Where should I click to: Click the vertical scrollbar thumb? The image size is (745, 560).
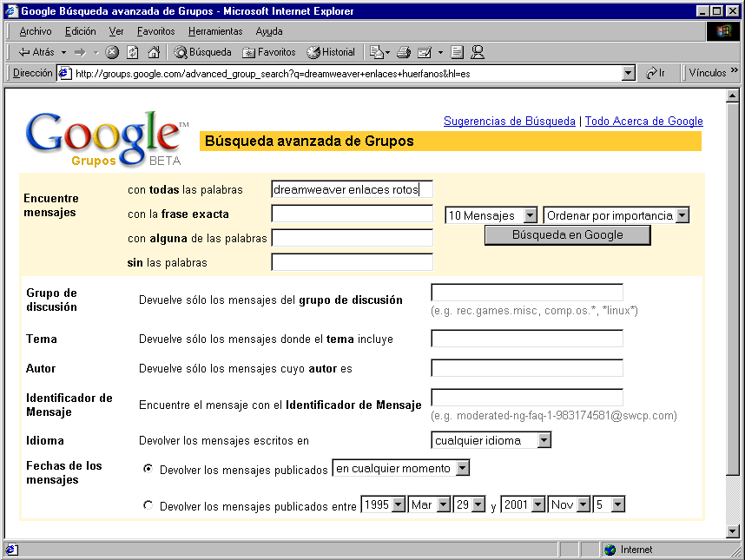733,289
